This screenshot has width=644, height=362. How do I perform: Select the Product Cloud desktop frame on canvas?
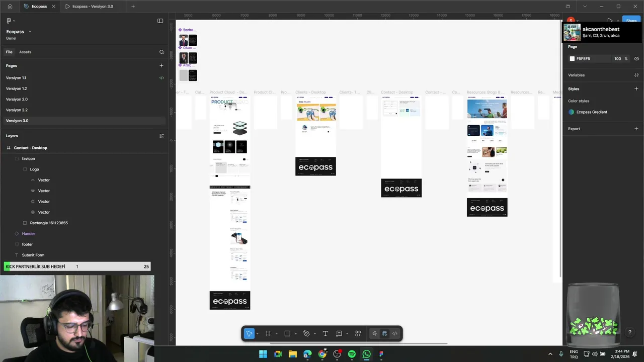pyautogui.click(x=230, y=202)
